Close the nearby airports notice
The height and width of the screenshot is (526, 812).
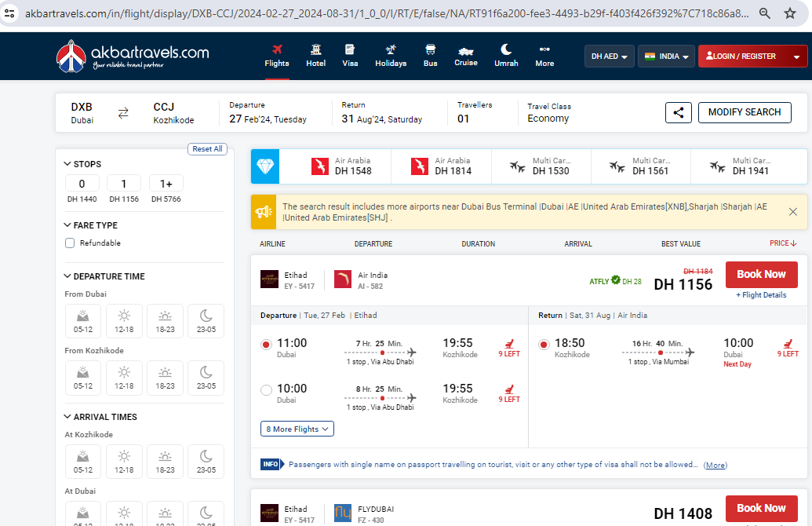[x=793, y=211]
